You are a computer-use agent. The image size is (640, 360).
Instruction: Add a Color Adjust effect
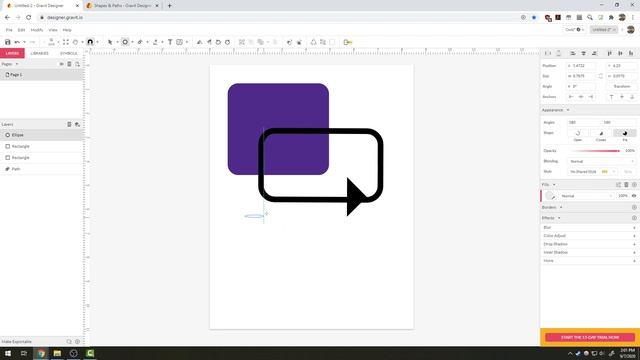pyautogui.click(x=634, y=236)
